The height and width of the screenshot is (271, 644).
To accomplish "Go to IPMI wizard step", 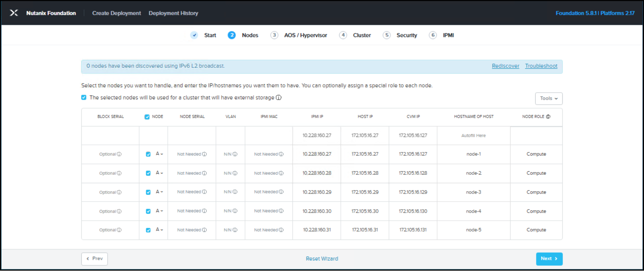I will point(442,35).
